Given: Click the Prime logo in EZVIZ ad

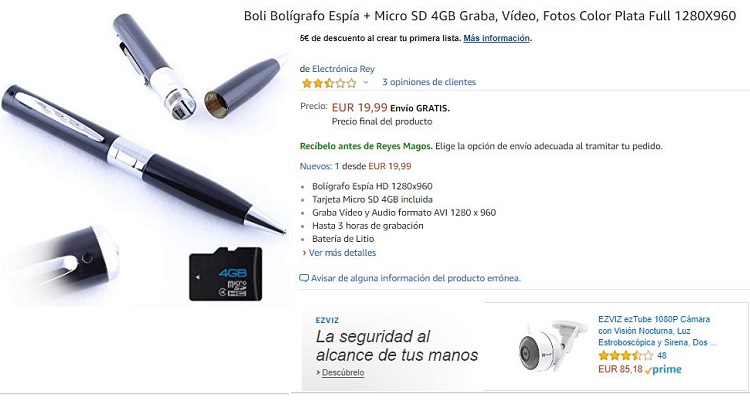Looking at the screenshot, I should point(663,369).
